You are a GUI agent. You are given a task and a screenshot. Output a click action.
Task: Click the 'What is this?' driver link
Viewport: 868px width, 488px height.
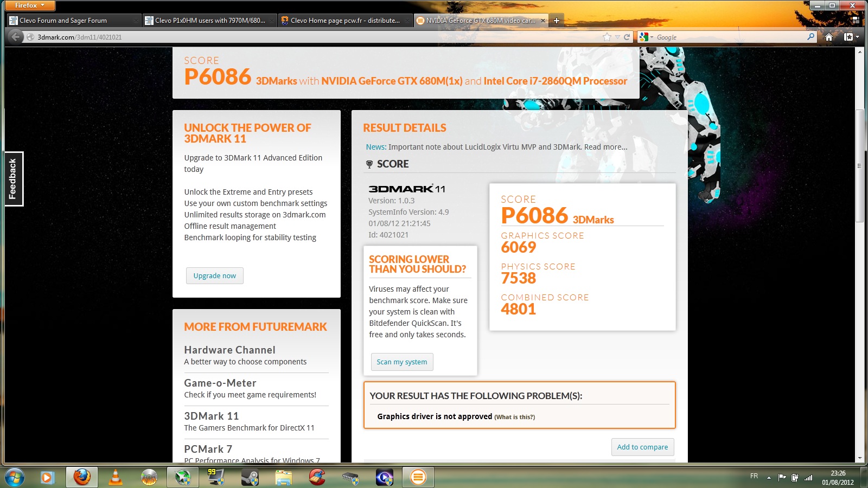(515, 417)
